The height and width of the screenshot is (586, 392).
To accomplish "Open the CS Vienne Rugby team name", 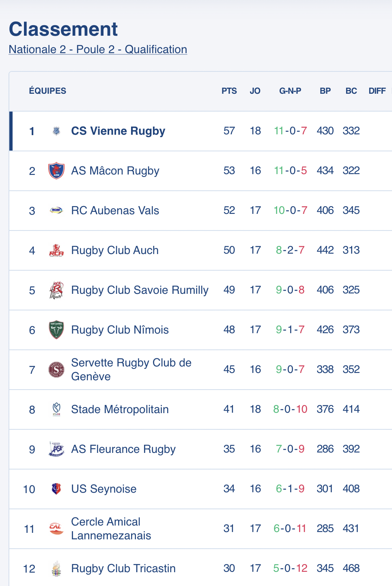I will tap(118, 131).
